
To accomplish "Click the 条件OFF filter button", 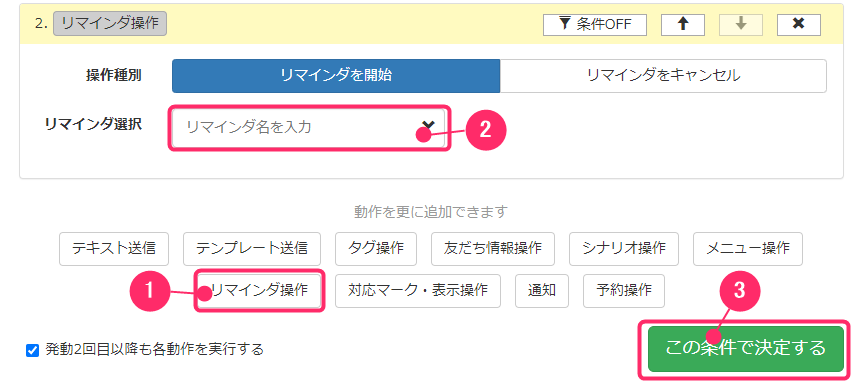I will click(x=595, y=25).
